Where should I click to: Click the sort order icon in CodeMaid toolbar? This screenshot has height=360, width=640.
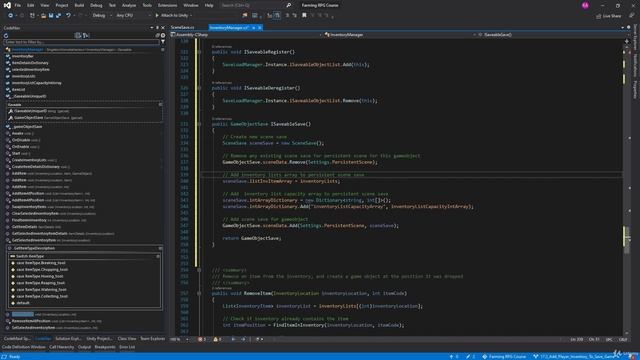(86, 36)
